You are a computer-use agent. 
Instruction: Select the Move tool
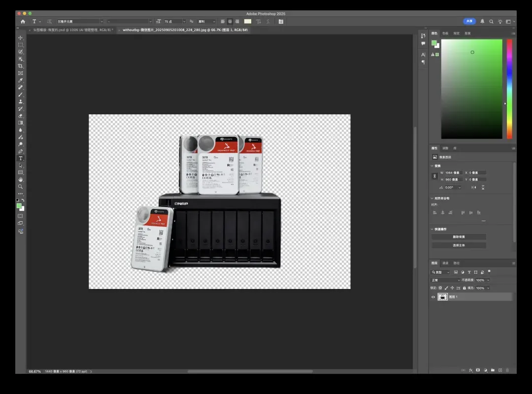[21, 38]
